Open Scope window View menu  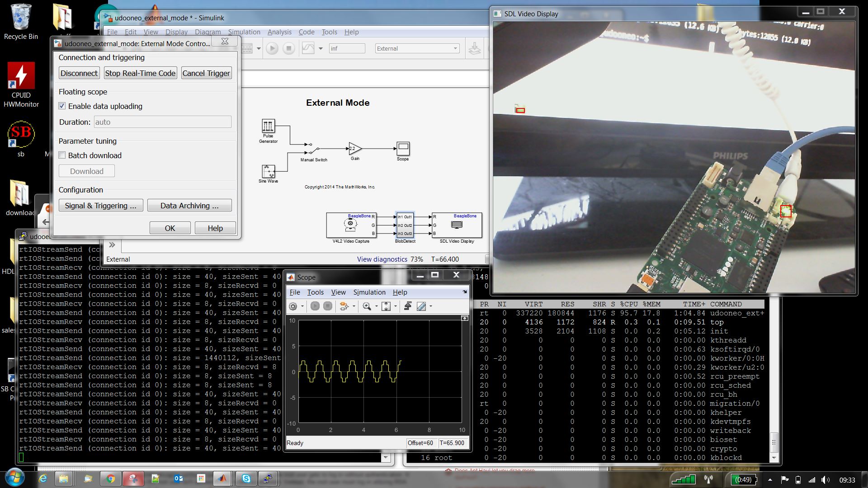click(338, 292)
